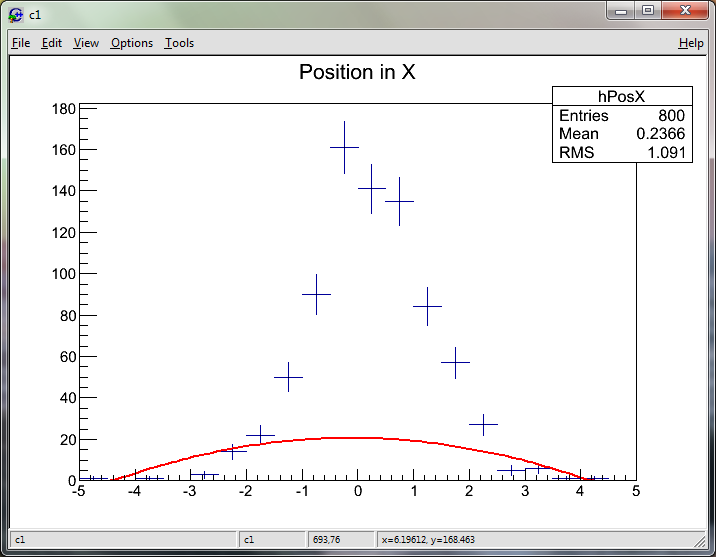Select the red fit curve at its peak

(357, 437)
